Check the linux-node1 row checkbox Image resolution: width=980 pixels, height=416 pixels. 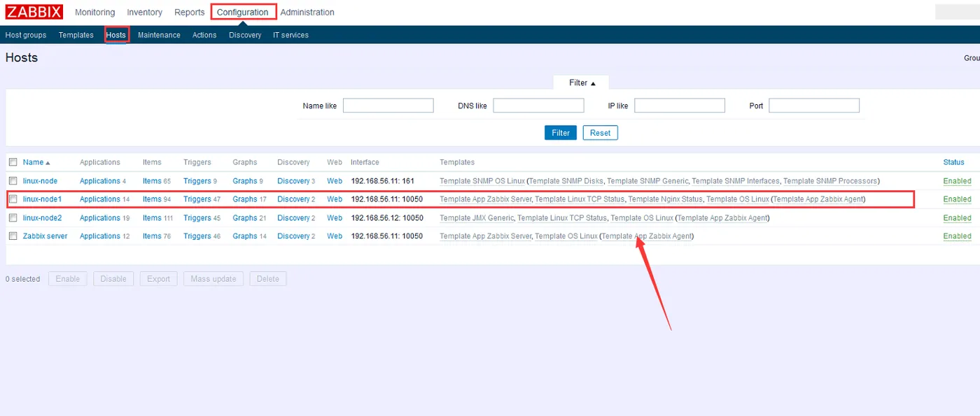pyautogui.click(x=13, y=199)
